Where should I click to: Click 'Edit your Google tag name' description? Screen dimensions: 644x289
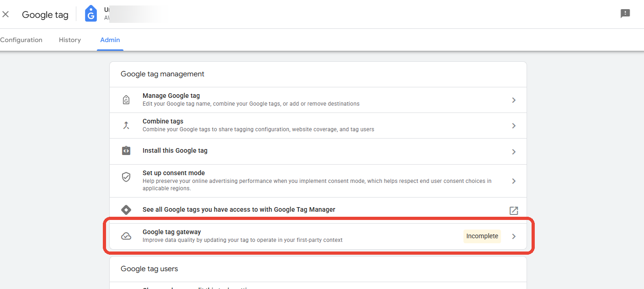251,104
